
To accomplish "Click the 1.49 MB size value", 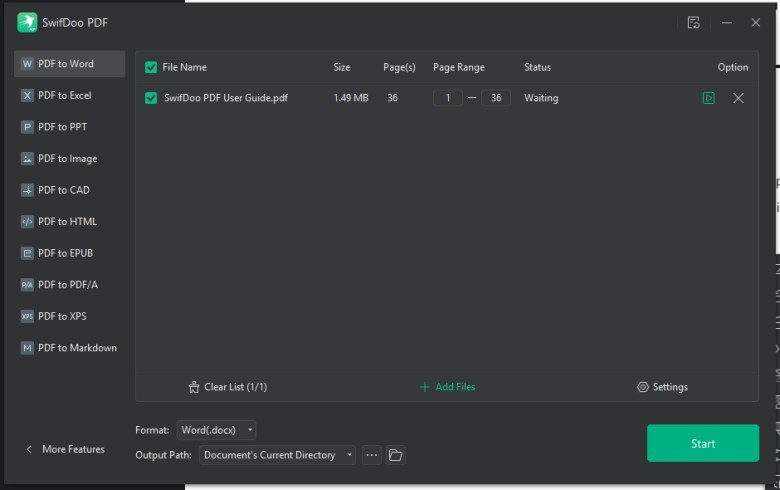I will coord(351,98).
